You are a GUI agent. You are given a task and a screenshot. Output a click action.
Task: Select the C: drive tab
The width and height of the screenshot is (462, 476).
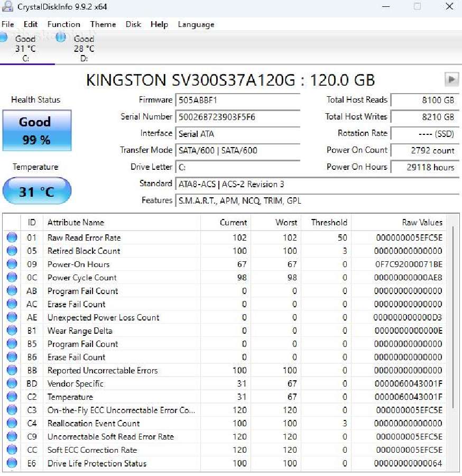(27, 48)
